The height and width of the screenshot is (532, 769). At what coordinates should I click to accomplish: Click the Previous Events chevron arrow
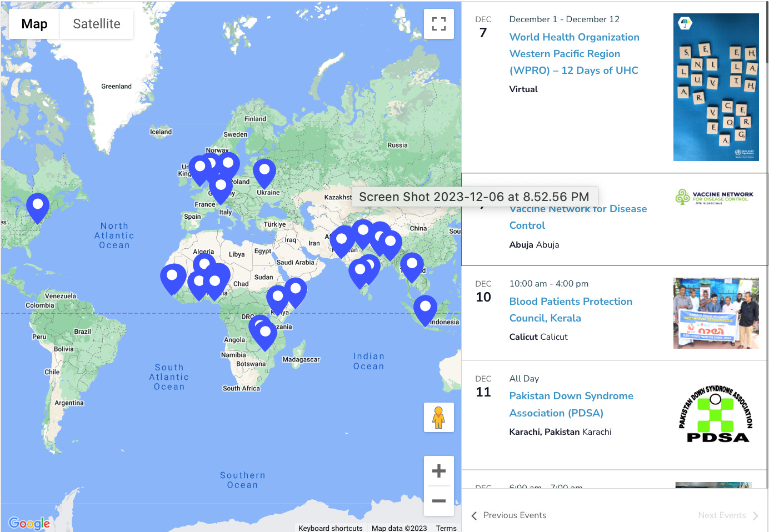click(x=474, y=516)
